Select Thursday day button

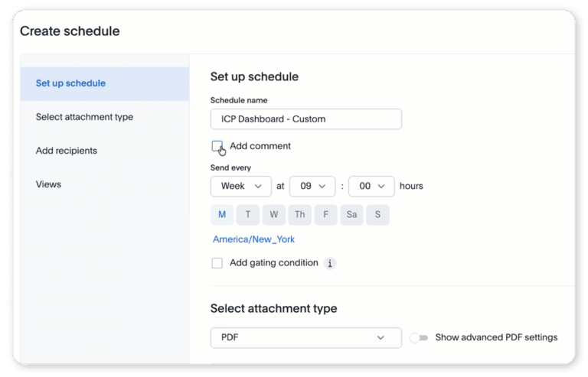299,214
